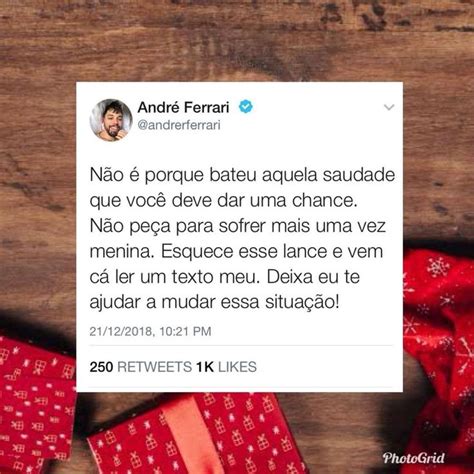Click the word RETWEETS label

tap(155, 367)
